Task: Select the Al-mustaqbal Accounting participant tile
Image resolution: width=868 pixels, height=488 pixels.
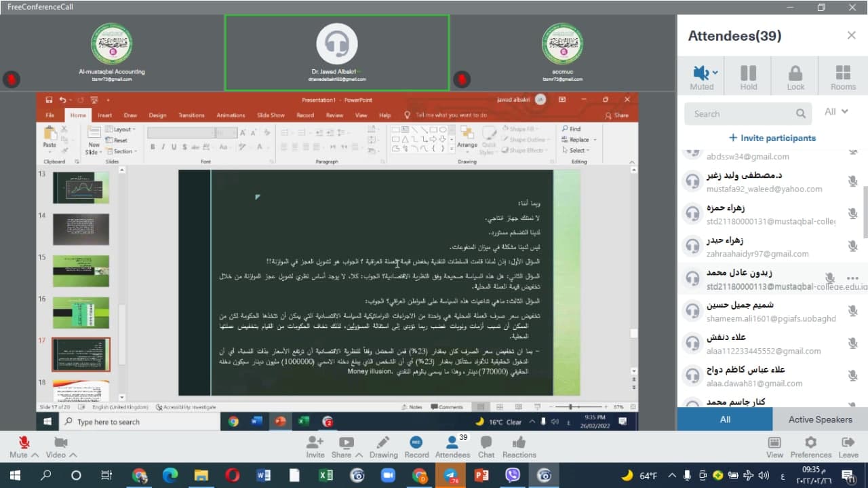Action: point(112,53)
